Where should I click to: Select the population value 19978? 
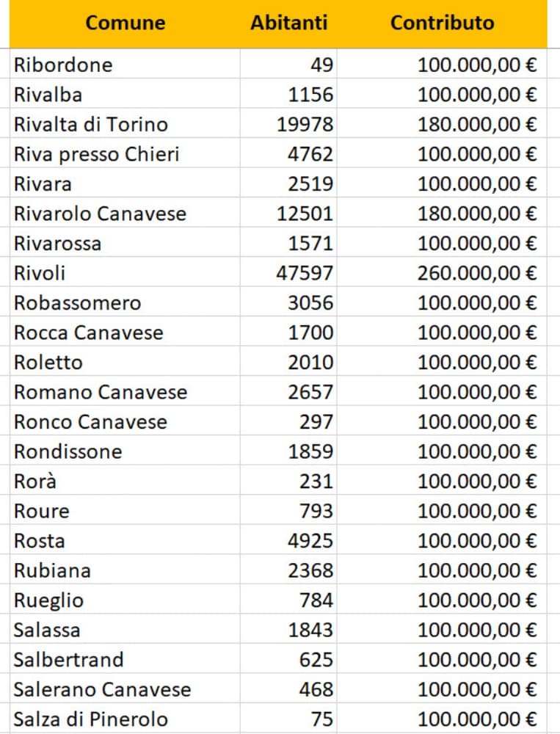305,125
